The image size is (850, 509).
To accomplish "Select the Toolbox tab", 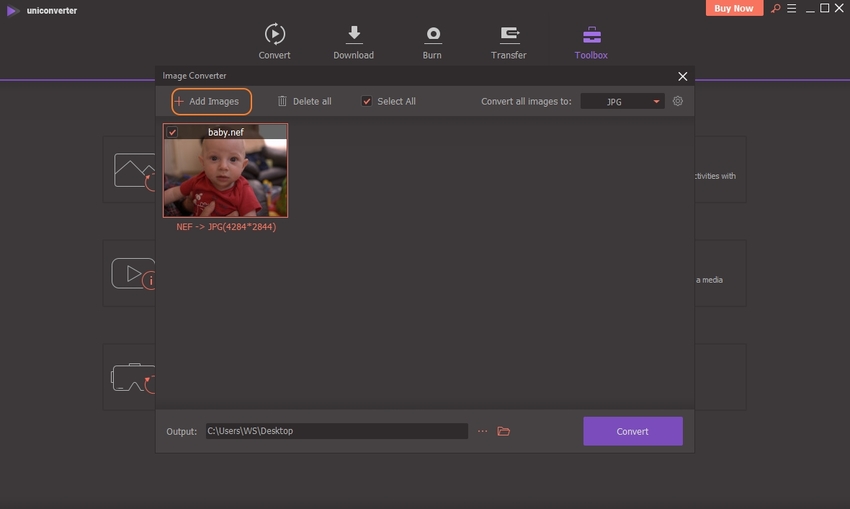I will pos(591,41).
